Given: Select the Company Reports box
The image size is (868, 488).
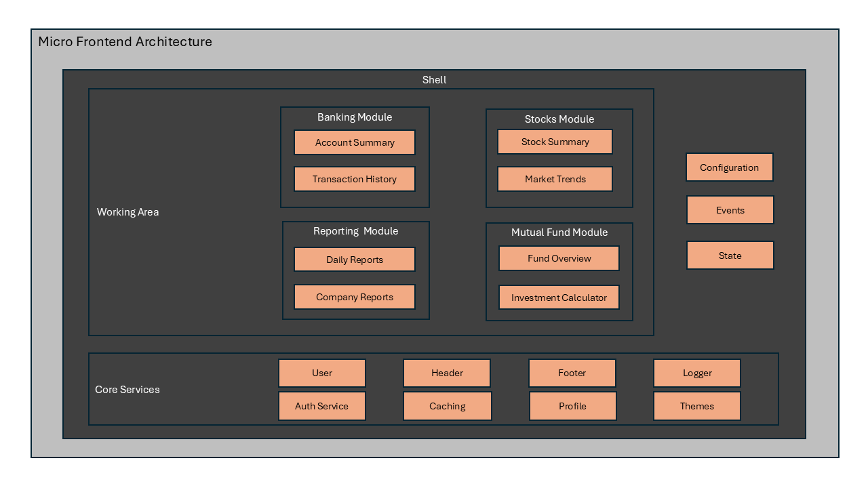Looking at the screenshot, I should pyautogui.click(x=355, y=297).
